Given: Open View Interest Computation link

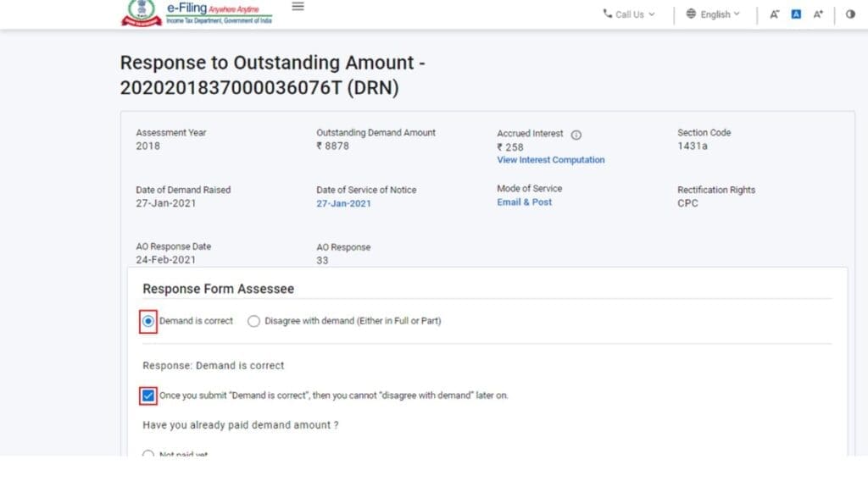Looking at the screenshot, I should (551, 160).
